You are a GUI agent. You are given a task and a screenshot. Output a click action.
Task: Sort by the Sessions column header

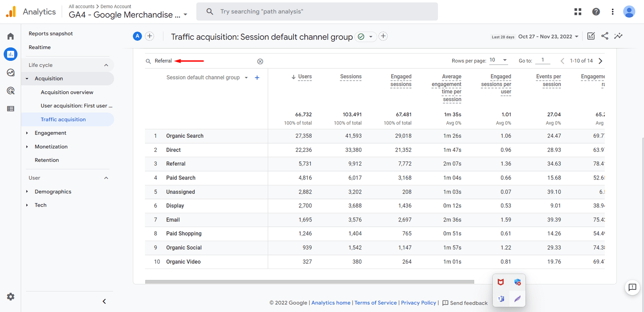point(351,76)
